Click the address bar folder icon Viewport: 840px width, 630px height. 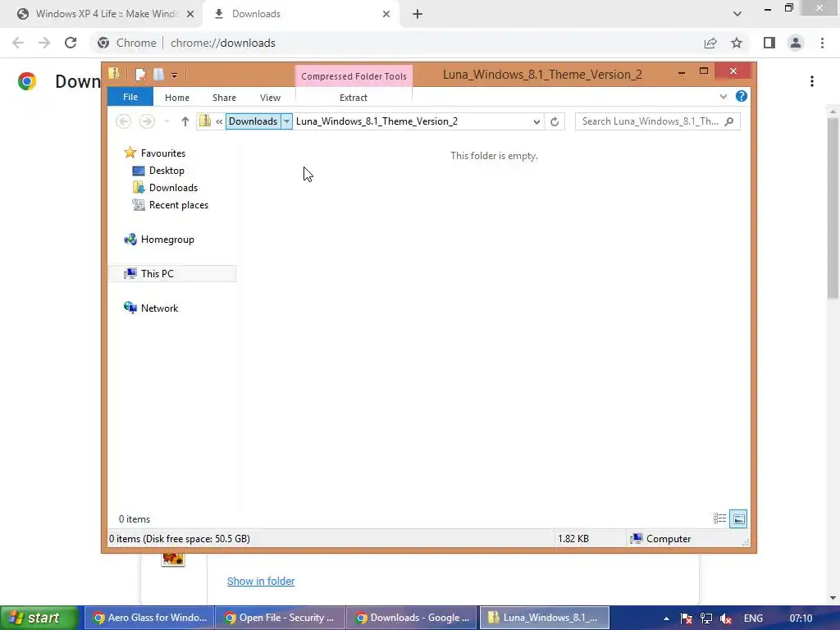click(204, 121)
